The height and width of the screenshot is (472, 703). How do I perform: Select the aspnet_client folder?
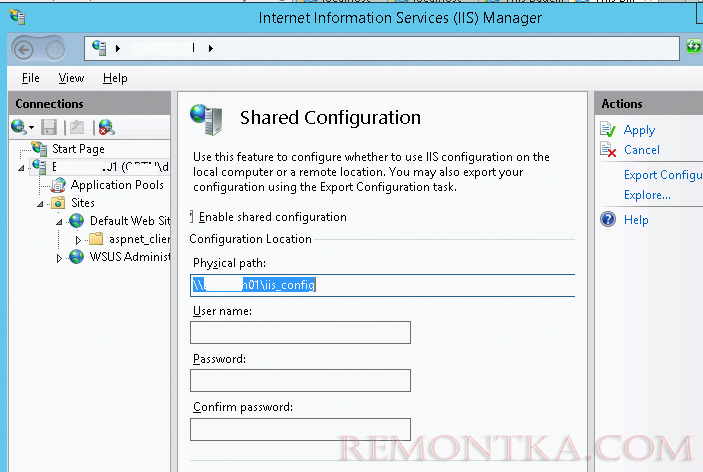click(139, 239)
